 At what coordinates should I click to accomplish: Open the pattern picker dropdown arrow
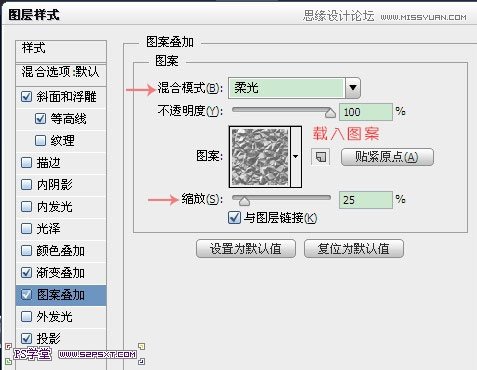[x=296, y=156]
